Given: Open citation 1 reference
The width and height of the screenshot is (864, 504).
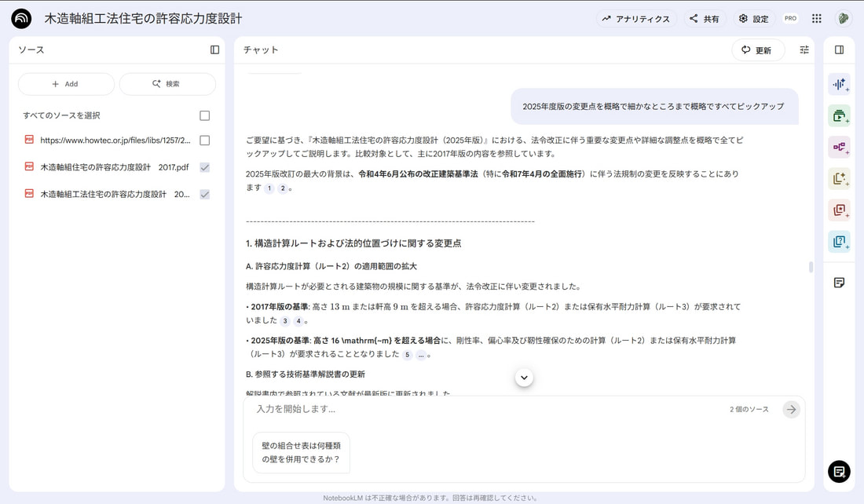Looking at the screenshot, I should pyautogui.click(x=269, y=188).
